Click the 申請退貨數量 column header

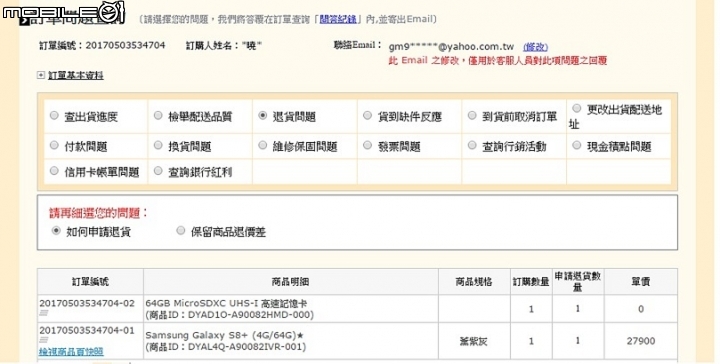pyautogui.click(x=578, y=281)
